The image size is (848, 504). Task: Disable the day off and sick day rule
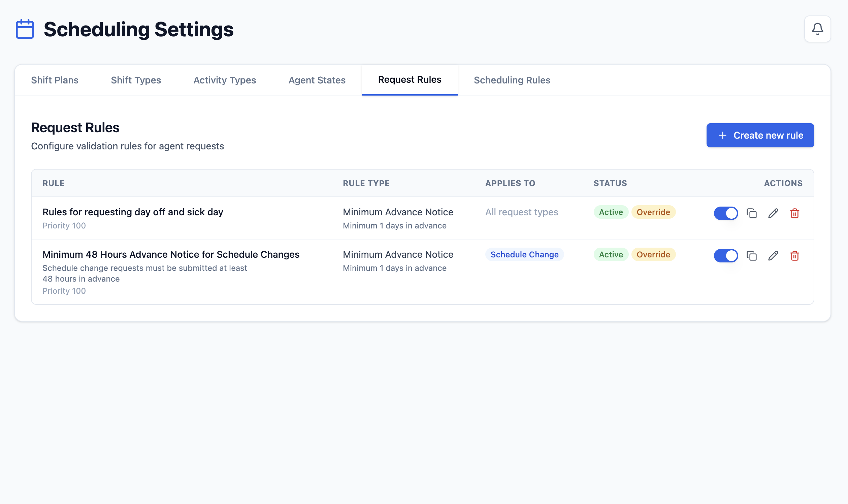(726, 213)
